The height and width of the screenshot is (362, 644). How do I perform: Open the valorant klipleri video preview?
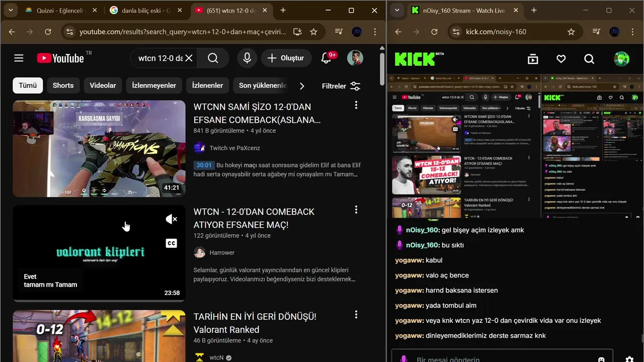click(99, 253)
